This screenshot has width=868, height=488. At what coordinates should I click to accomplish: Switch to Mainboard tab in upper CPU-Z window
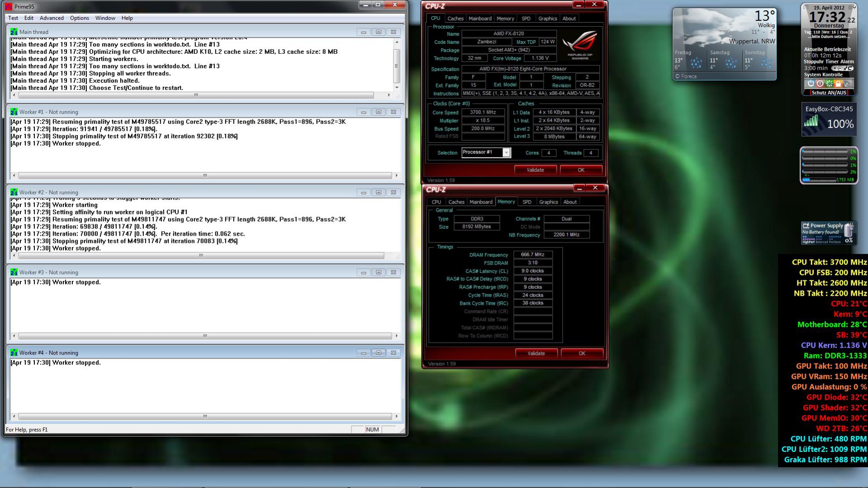(x=480, y=19)
